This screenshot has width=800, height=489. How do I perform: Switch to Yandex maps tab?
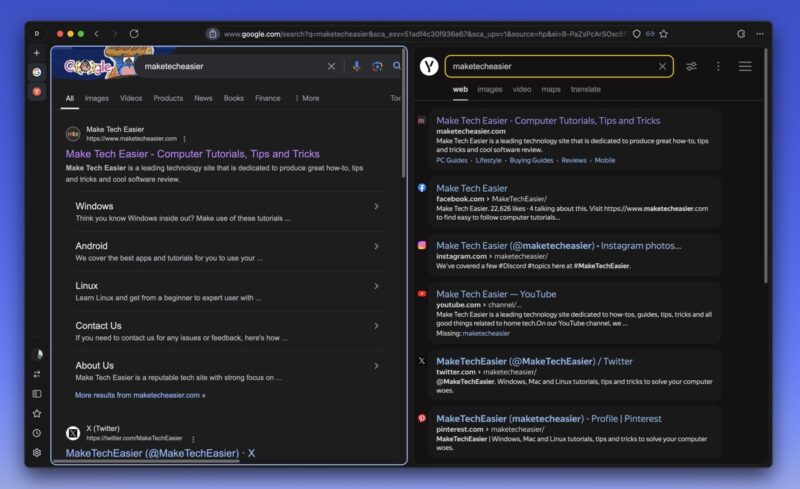(551, 89)
